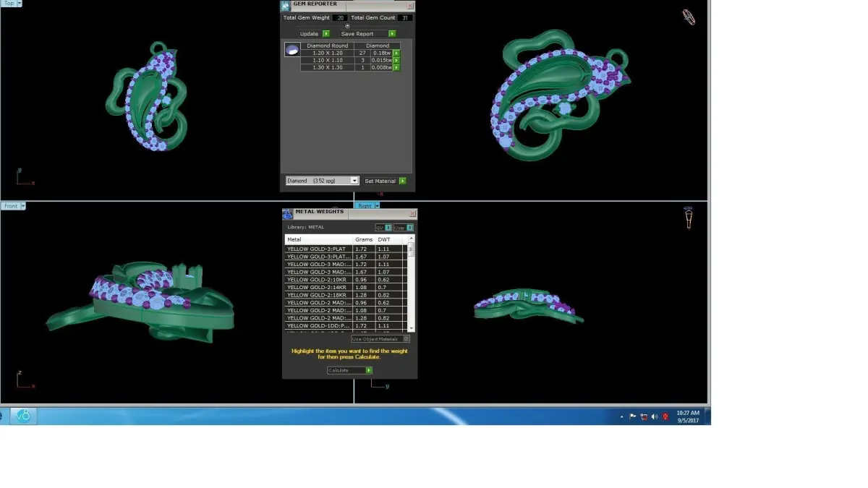868x488 pixels.
Task: Show hidden system tray icons
Action: [x=622, y=417]
